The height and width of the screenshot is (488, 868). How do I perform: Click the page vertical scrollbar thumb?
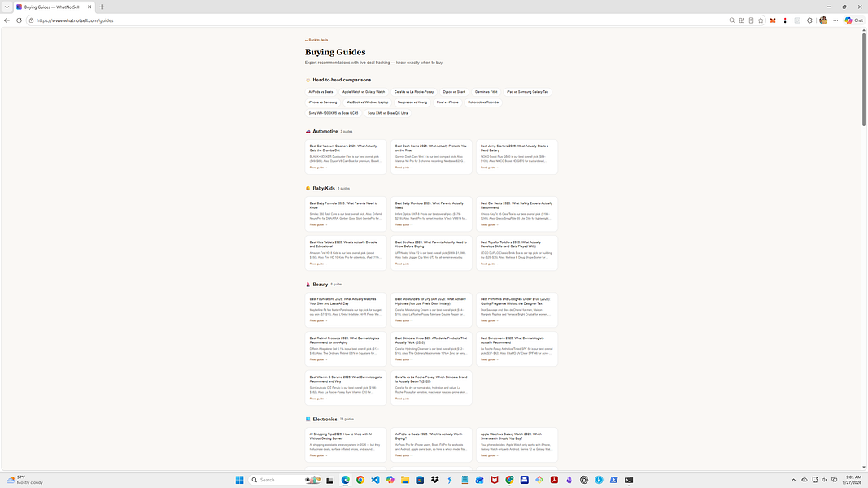tap(864, 79)
